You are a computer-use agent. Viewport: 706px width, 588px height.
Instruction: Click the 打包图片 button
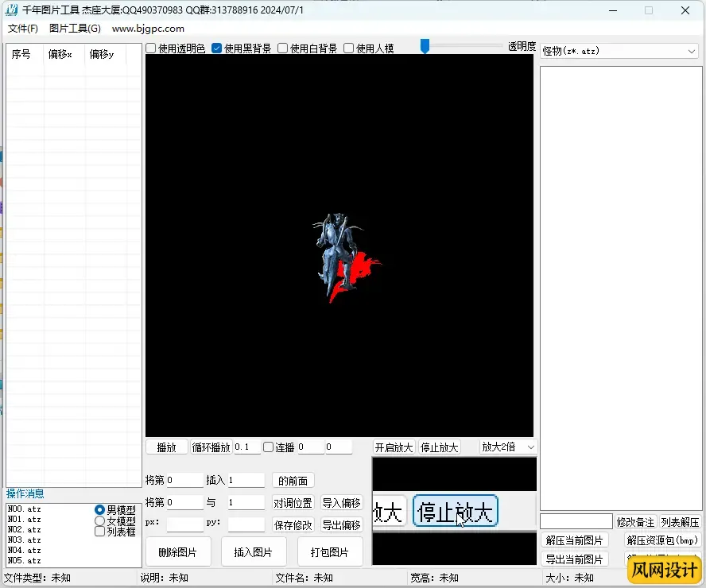[x=330, y=552]
